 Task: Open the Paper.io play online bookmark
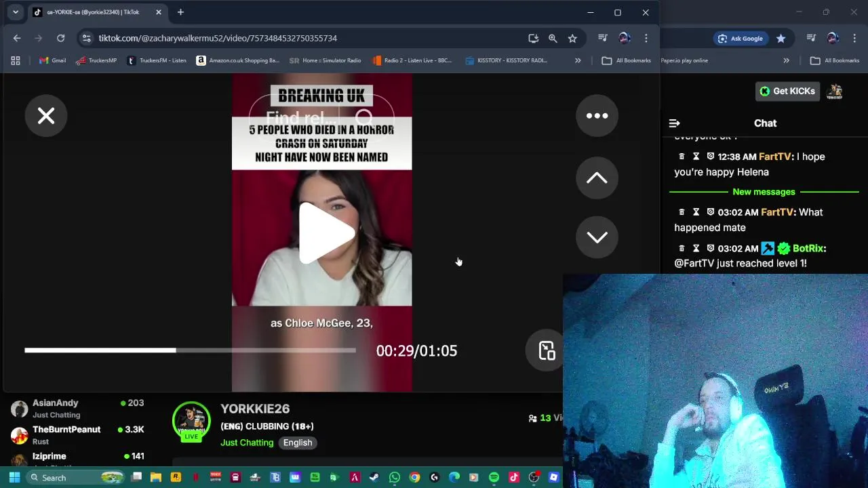[684, 60]
